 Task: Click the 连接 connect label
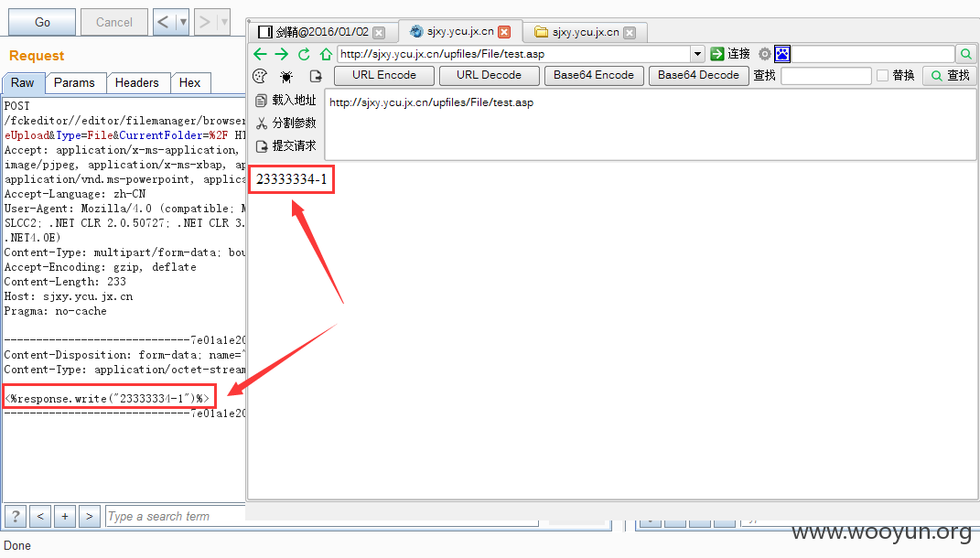point(738,54)
